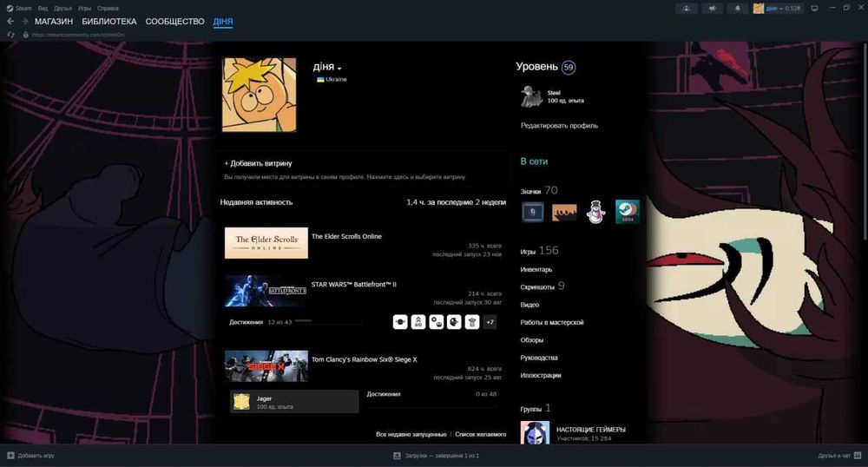The height and width of the screenshot is (467, 868).
Task: Open the announcements megaphone icon
Action: click(x=713, y=9)
